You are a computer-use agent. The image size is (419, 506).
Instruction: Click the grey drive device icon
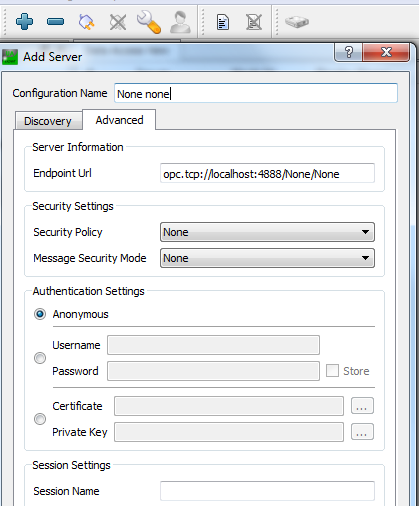pos(297,22)
